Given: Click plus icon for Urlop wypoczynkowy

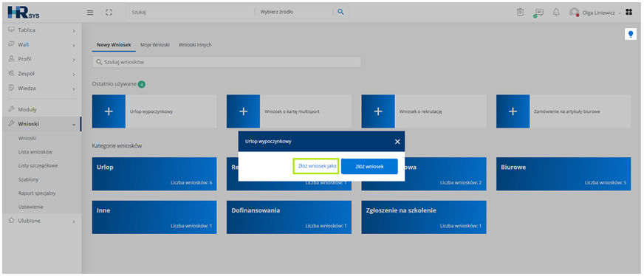Looking at the screenshot, I should coord(109,111).
